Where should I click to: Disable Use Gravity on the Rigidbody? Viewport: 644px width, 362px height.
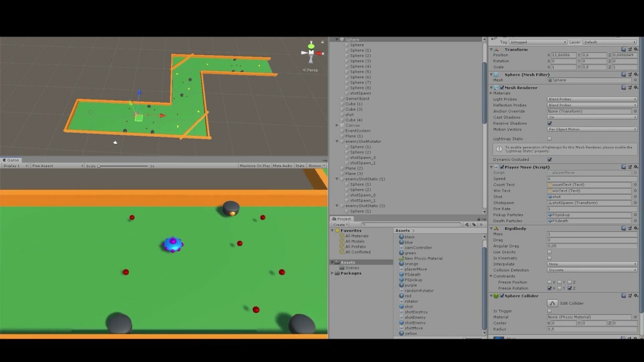pyautogui.click(x=549, y=252)
